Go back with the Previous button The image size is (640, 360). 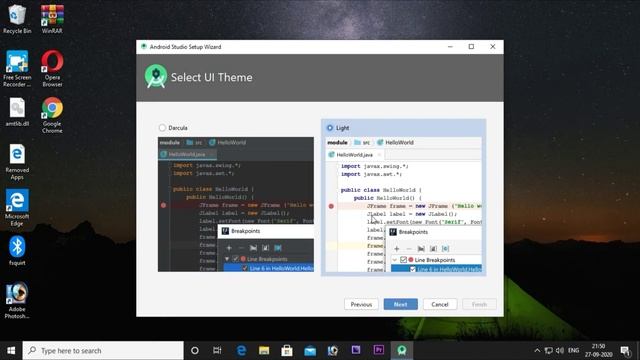361,304
